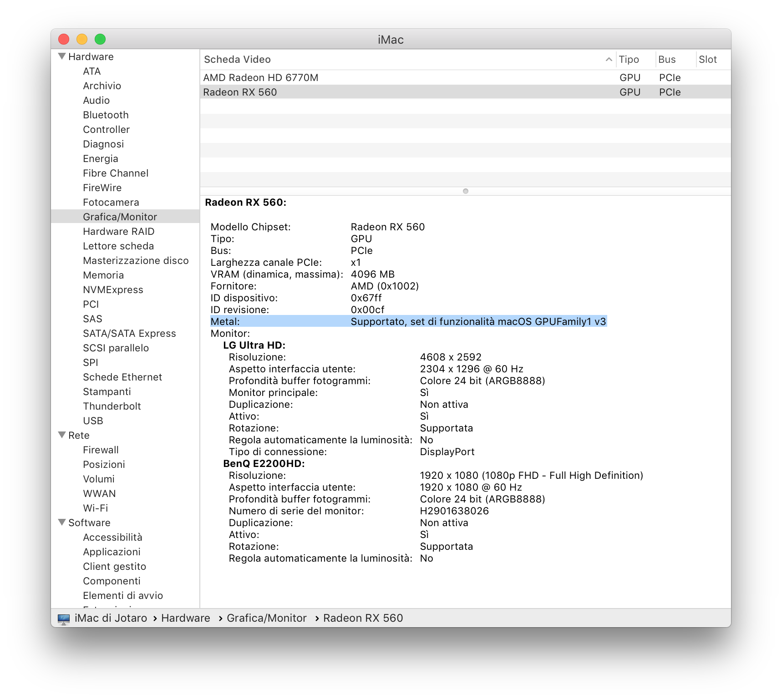Click the Software section label
Viewport: 782px width, 700px height.
coord(89,523)
